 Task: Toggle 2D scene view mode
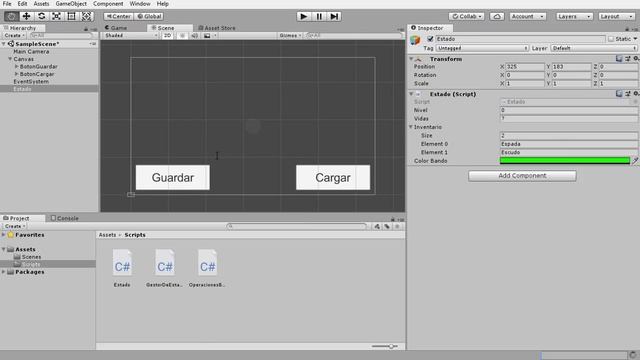click(167, 36)
